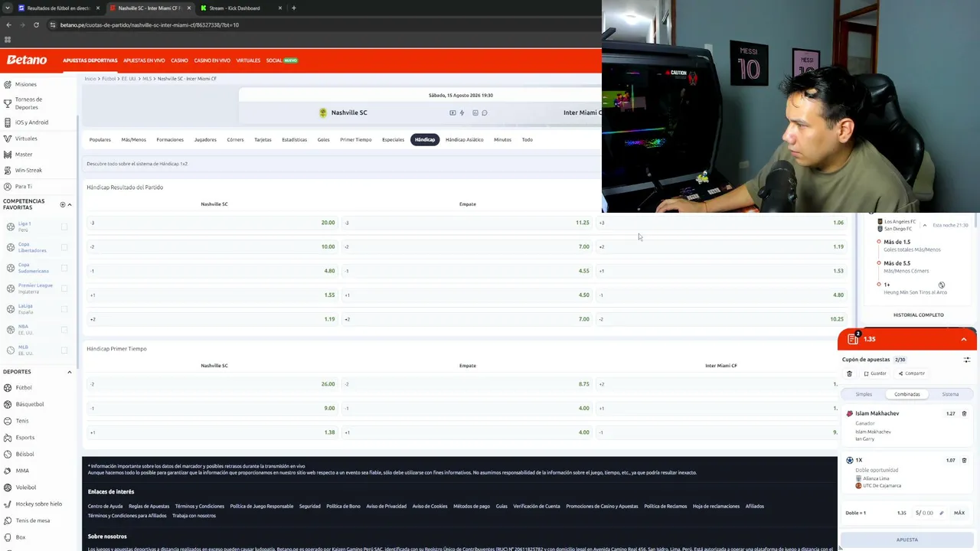Tick the LaLiga España checkbox
This screenshot has height=551, width=980.
64,309
